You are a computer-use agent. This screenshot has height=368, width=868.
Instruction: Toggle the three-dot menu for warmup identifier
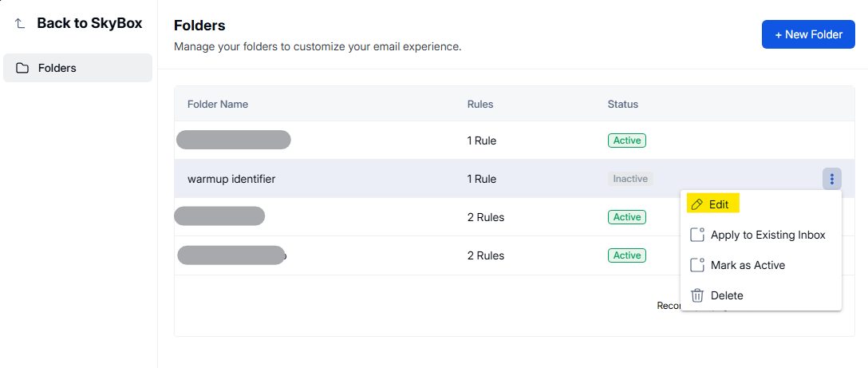pyautogui.click(x=831, y=179)
